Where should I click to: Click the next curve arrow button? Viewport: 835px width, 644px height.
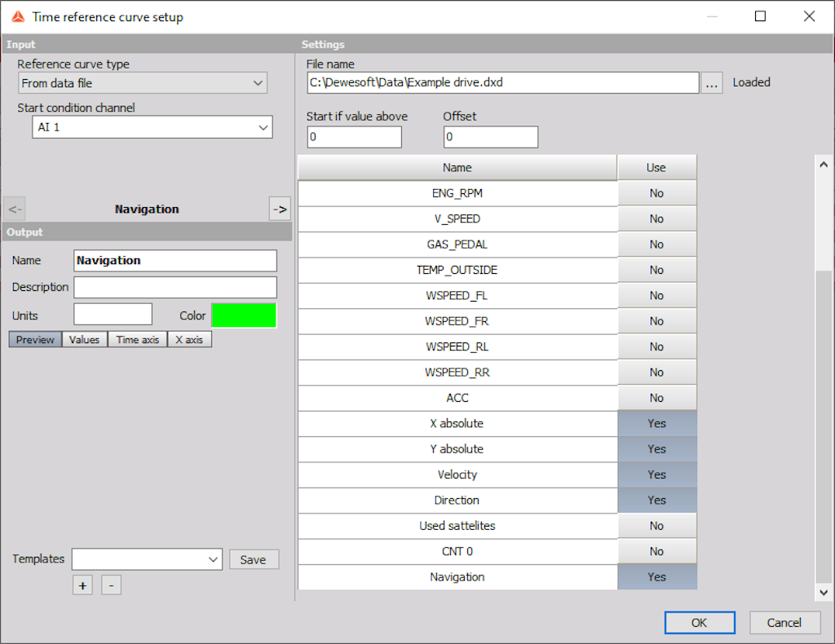click(280, 210)
